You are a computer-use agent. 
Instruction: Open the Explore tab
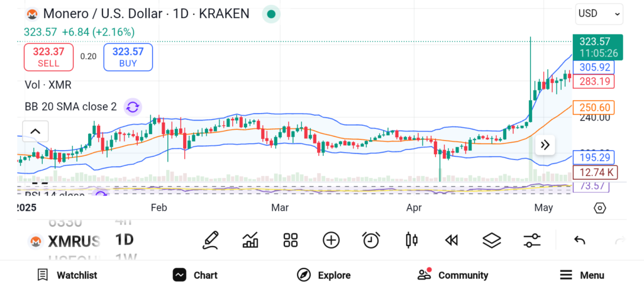click(x=324, y=275)
